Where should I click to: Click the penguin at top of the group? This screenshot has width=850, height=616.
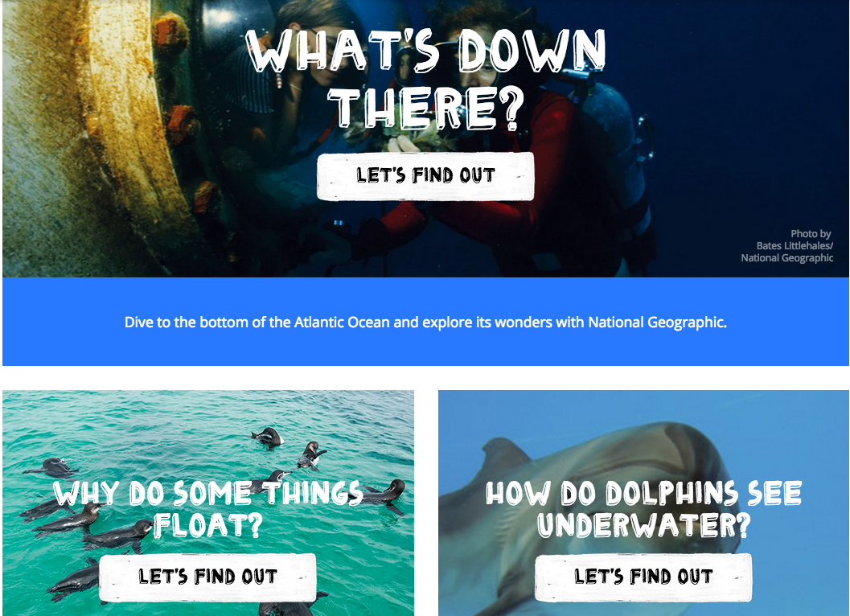click(269, 437)
